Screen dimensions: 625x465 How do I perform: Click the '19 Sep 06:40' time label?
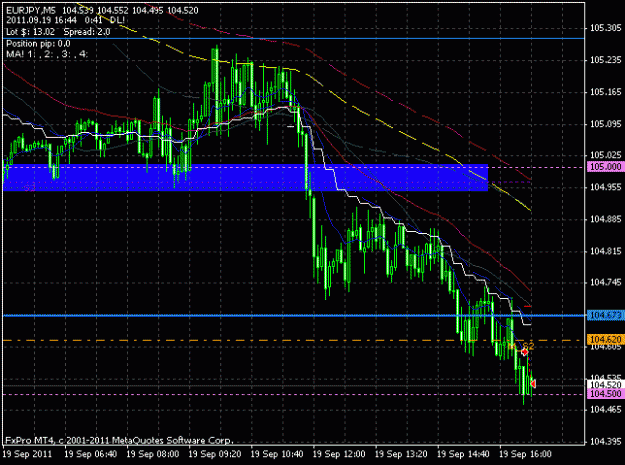click(x=90, y=454)
